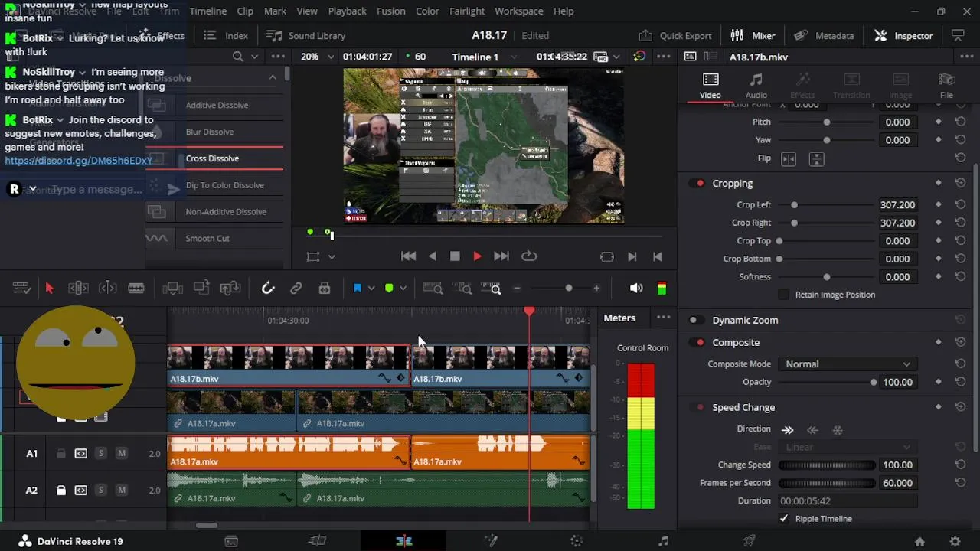Screen dimensions: 980x551
Task: Flip the clip horizontally
Action: pyautogui.click(x=789, y=158)
